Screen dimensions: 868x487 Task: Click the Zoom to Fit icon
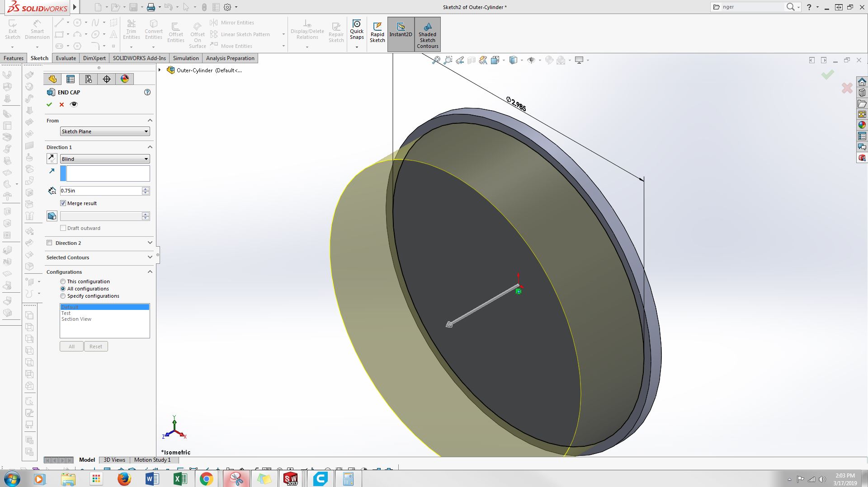(x=436, y=60)
